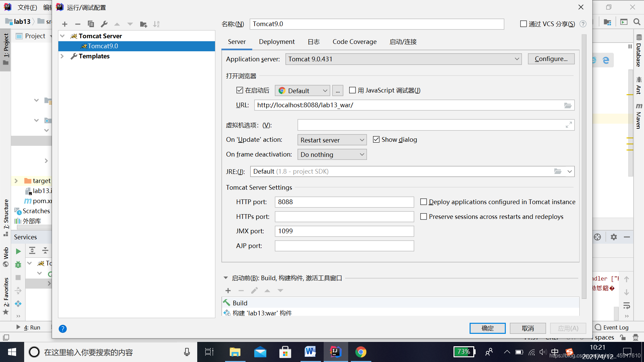644x362 pixels.
Task: Switch to the Server tab
Action: [237, 42]
